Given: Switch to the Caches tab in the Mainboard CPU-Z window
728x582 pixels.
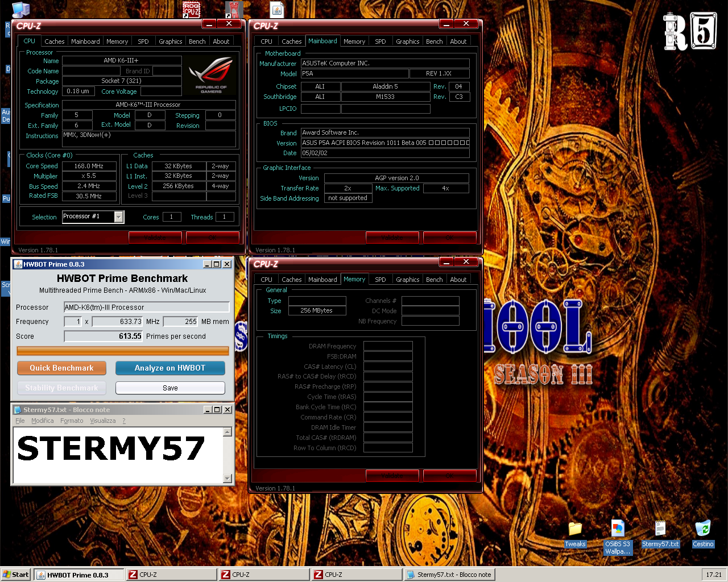Looking at the screenshot, I should click(292, 41).
